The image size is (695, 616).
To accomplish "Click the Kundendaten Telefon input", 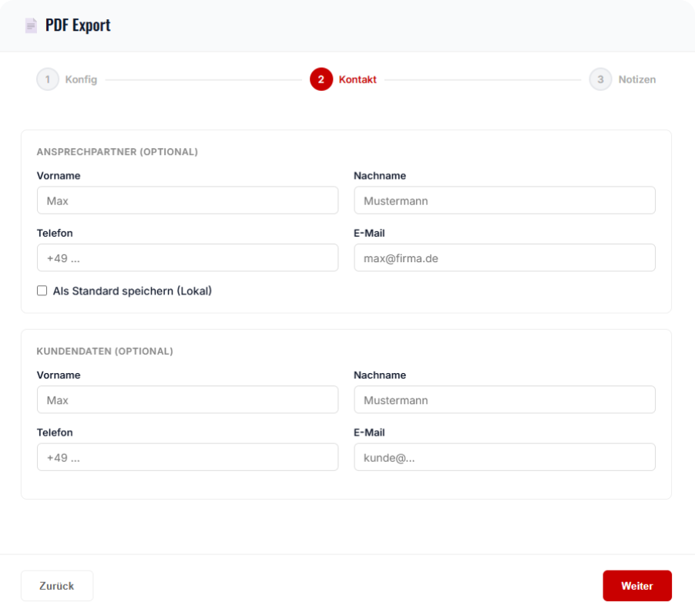I will (x=187, y=456).
